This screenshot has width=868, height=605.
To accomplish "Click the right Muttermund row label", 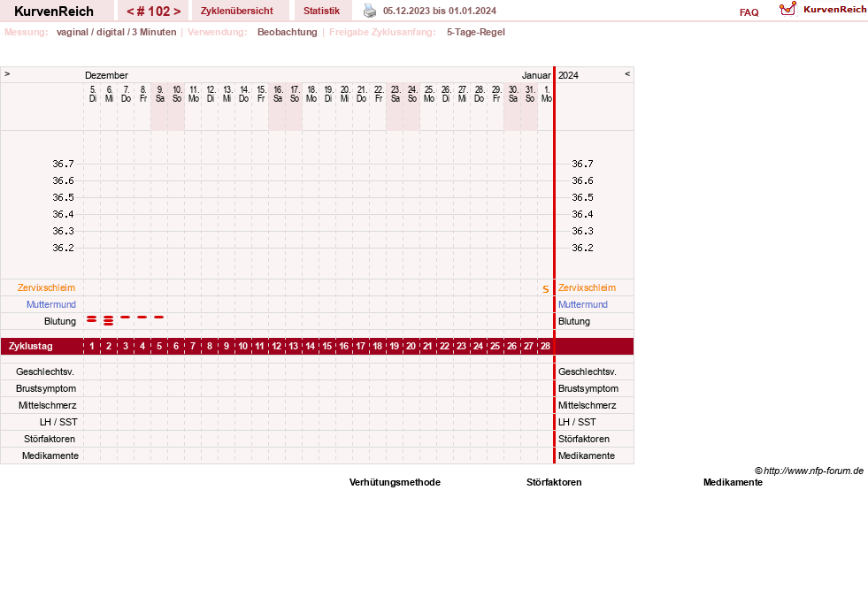I will tap(583, 304).
